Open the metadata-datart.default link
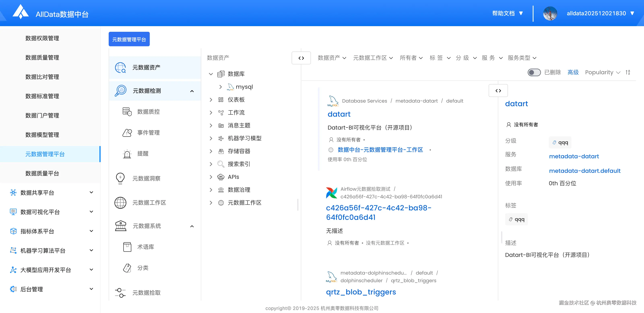Screen dimensions: 644x313 click(584, 171)
